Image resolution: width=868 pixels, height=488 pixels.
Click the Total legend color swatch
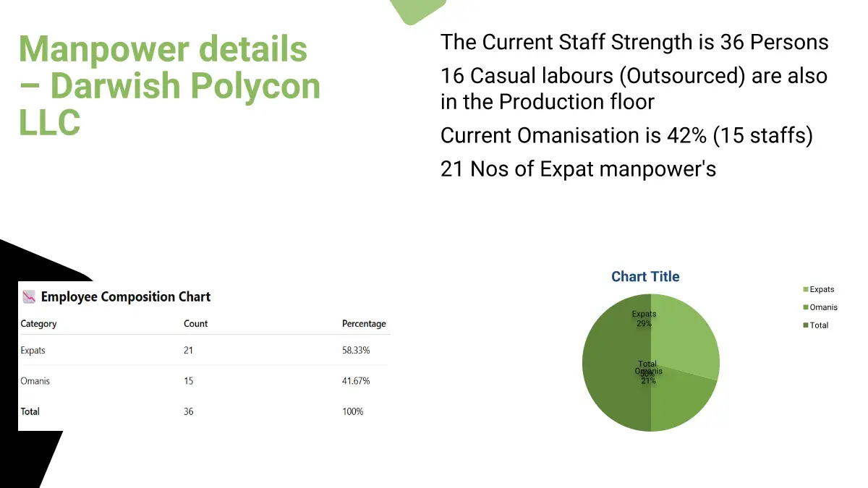tap(806, 325)
